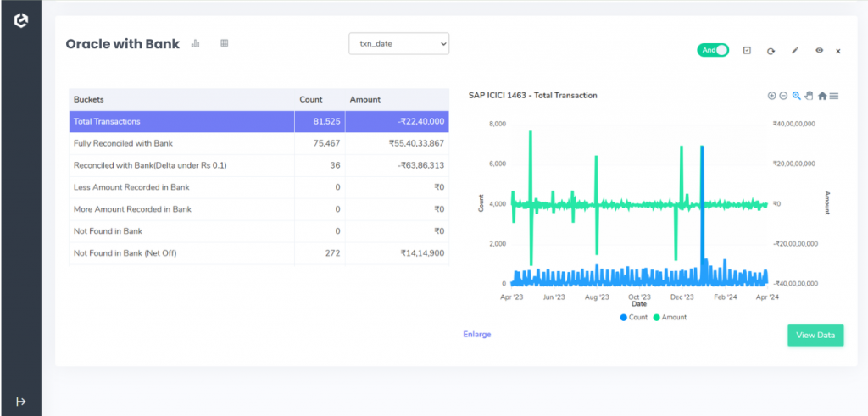Image resolution: width=868 pixels, height=416 pixels.
Task: Click the app logo in sidebar
Action: tap(21, 20)
